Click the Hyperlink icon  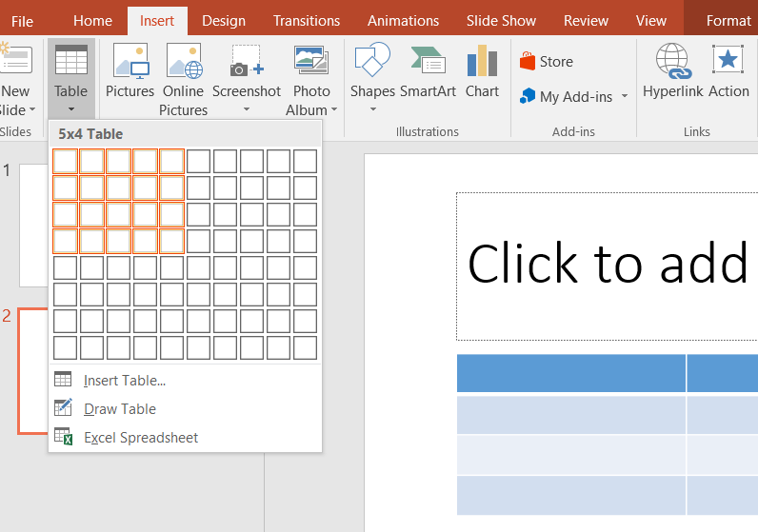point(672,62)
